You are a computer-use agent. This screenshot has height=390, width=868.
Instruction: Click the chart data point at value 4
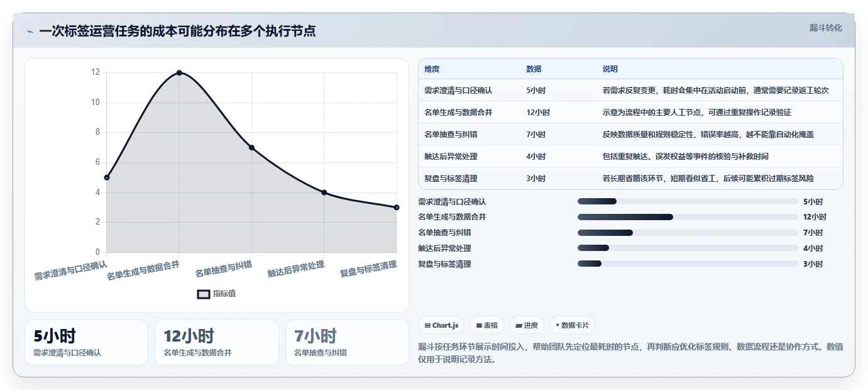(324, 192)
